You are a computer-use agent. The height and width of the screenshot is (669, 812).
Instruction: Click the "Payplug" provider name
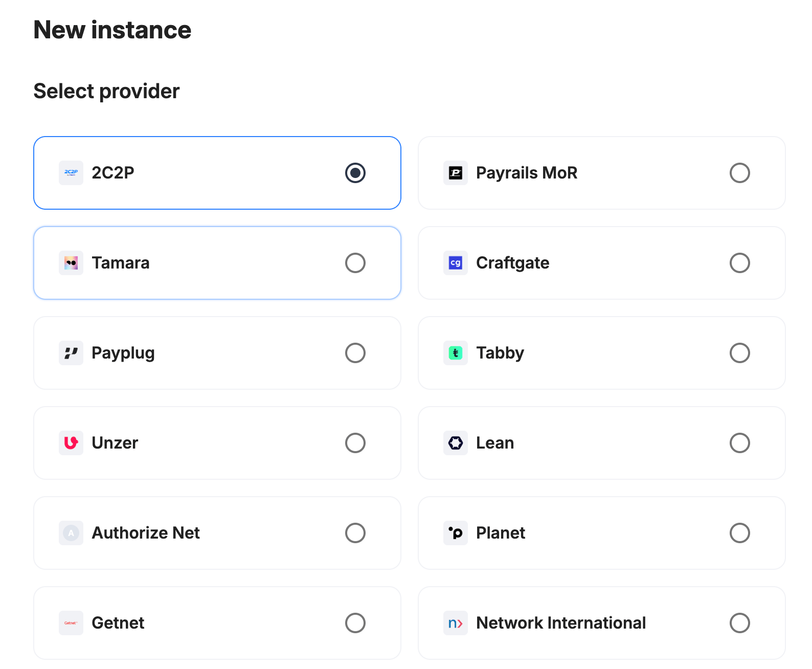(x=123, y=353)
